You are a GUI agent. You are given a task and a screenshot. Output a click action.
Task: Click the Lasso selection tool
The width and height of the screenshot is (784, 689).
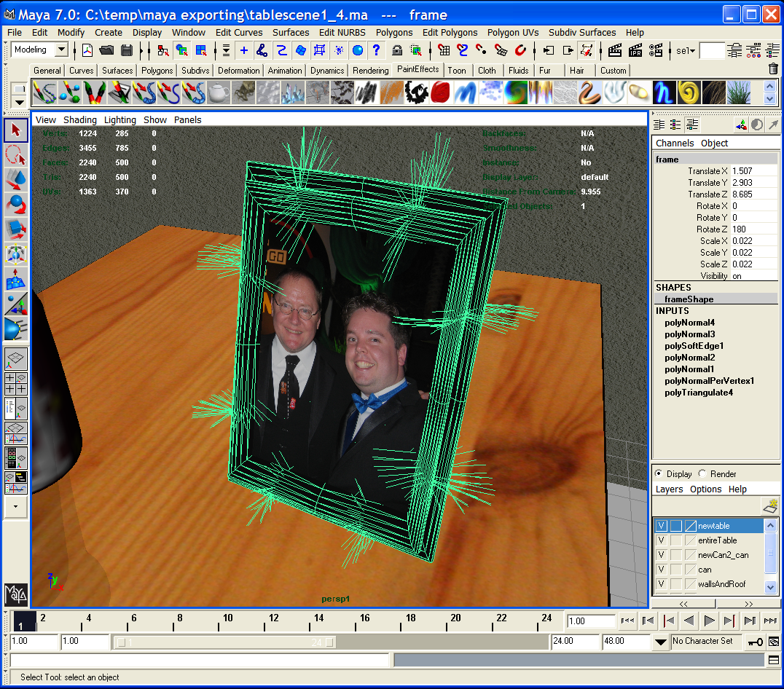point(16,155)
